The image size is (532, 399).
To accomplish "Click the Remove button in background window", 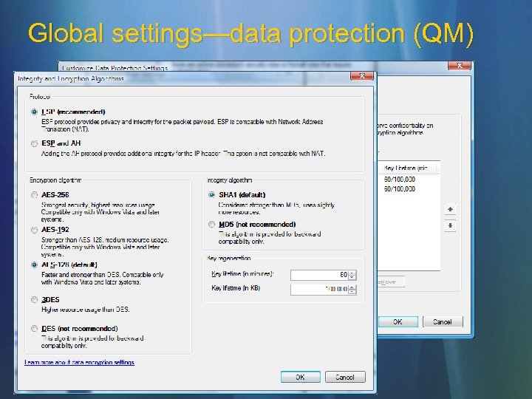I will 391,282.
